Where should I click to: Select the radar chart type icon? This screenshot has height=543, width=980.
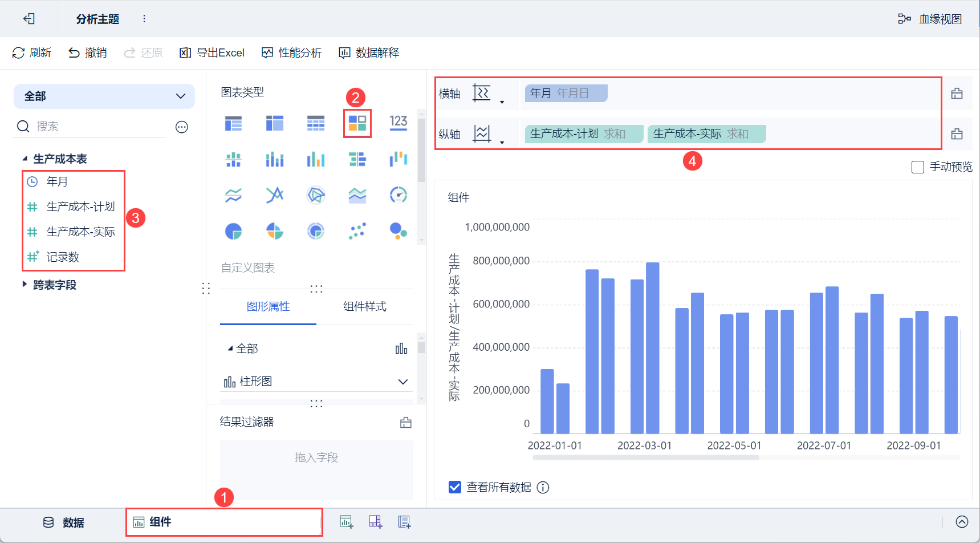[315, 195]
